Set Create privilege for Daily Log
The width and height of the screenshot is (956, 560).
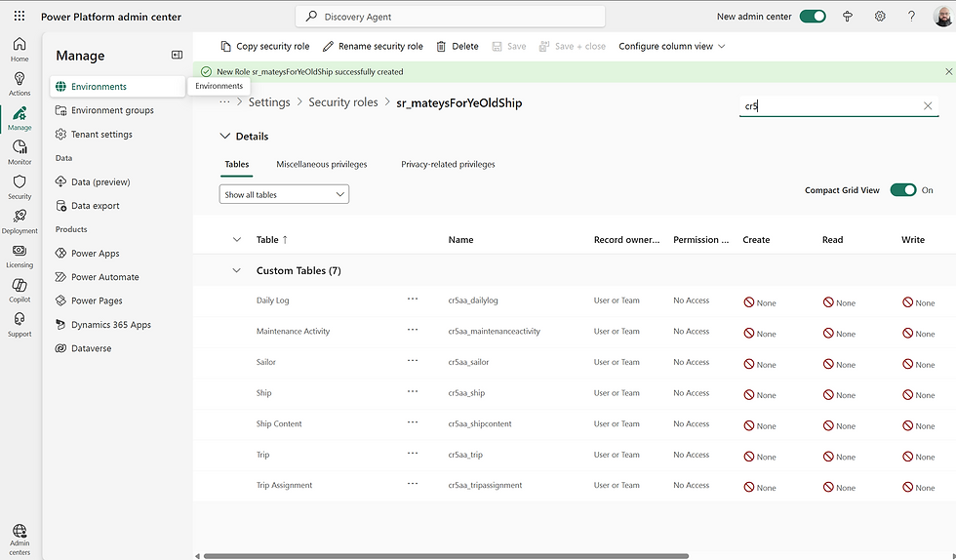[x=760, y=302]
